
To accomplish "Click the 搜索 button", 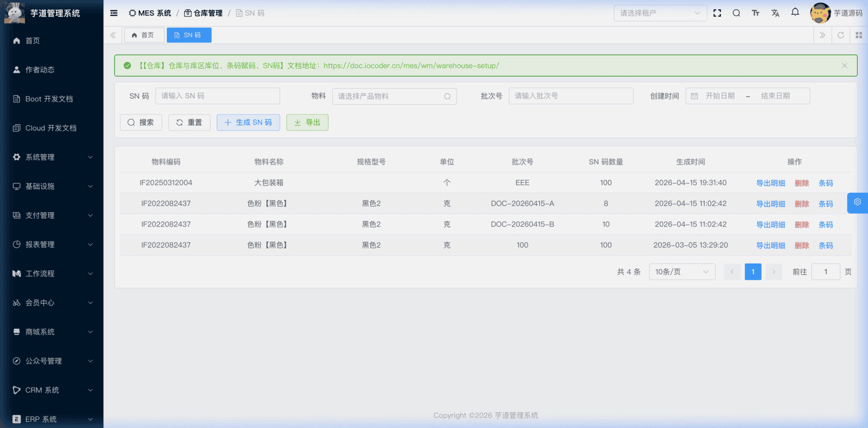I will (x=141, y=123).
